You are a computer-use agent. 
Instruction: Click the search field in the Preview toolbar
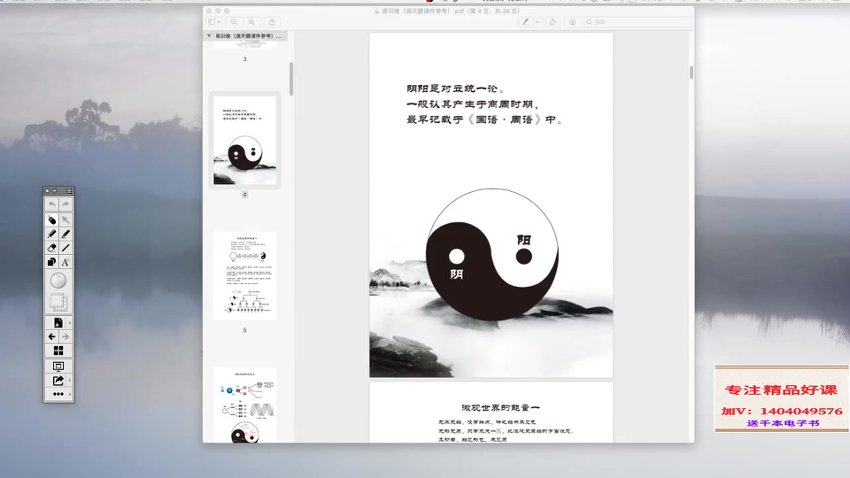(638, 22)
